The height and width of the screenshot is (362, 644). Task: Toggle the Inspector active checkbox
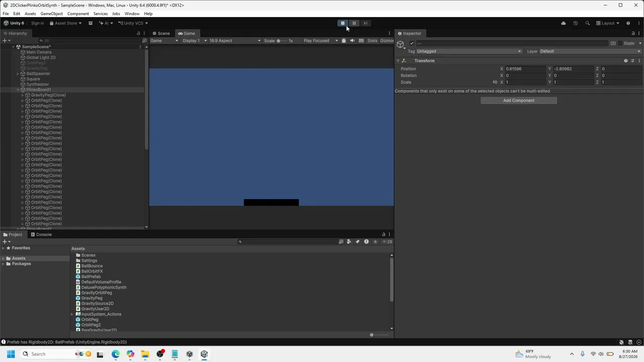tap(412, 43)
